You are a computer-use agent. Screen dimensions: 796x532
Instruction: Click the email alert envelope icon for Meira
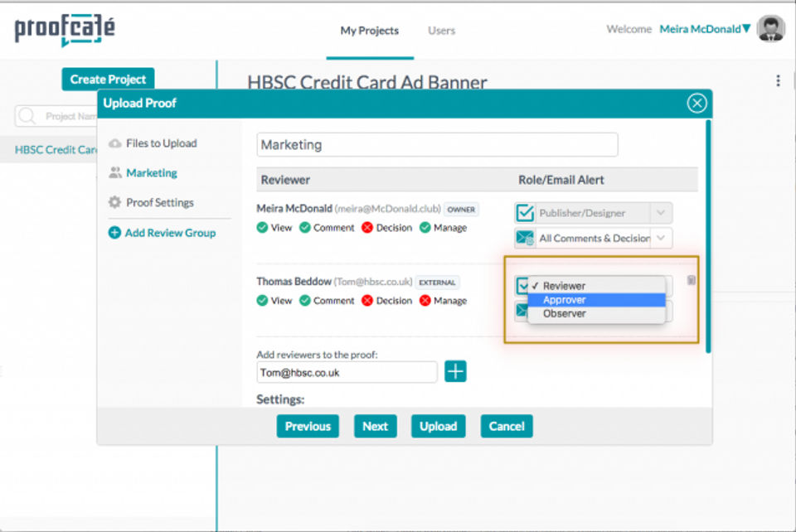click(525, 238)
